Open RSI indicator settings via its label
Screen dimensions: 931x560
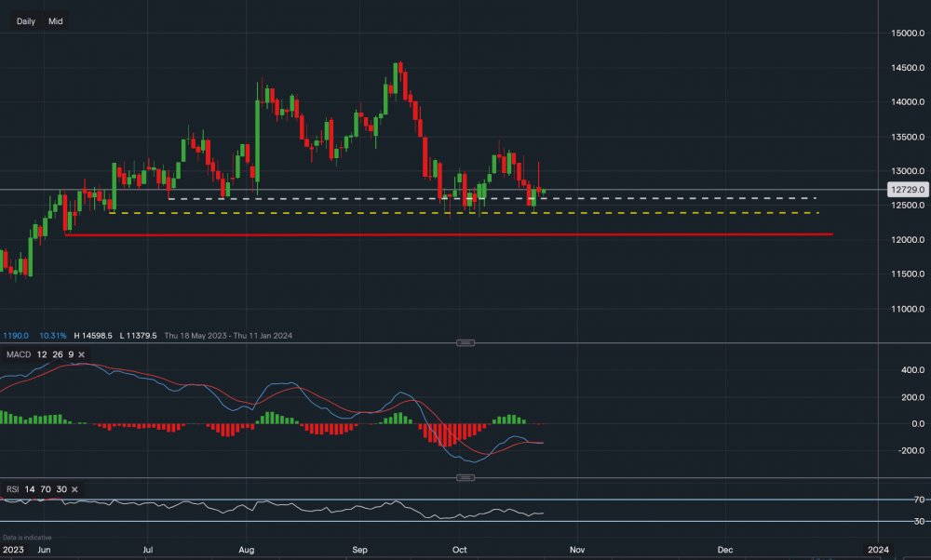13,489
